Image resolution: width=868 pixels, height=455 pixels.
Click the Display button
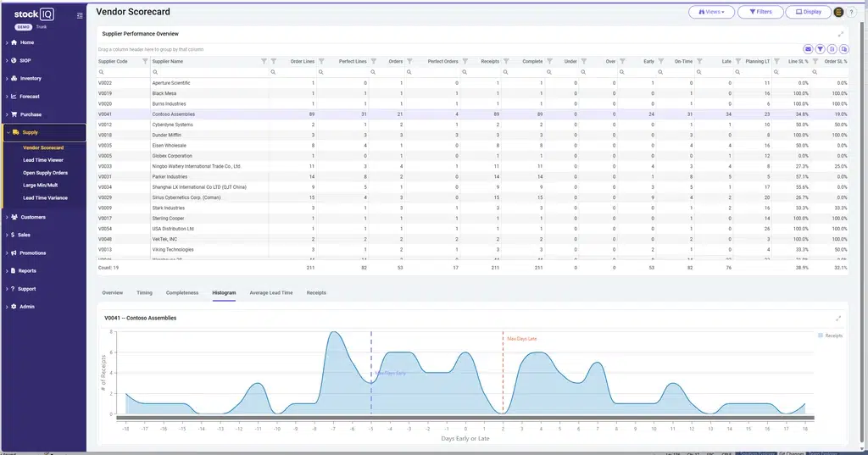point(808,12)
